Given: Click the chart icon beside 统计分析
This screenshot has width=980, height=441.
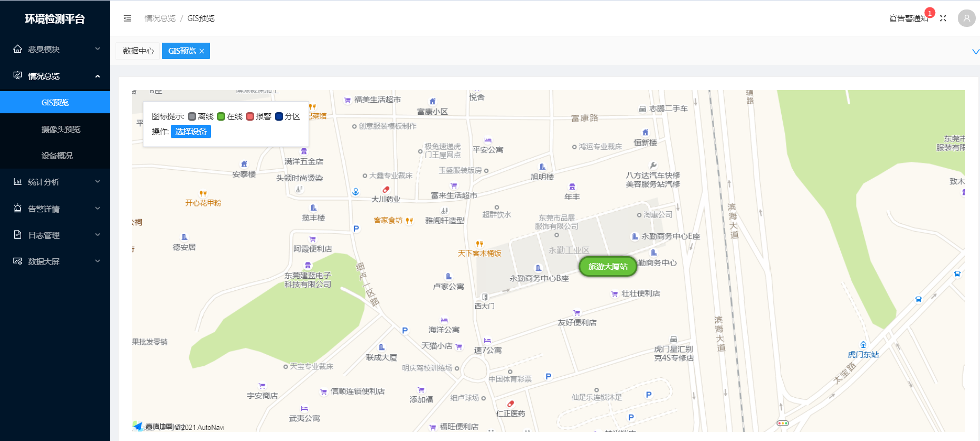Looking at the screenshot, I should [18, 182].
